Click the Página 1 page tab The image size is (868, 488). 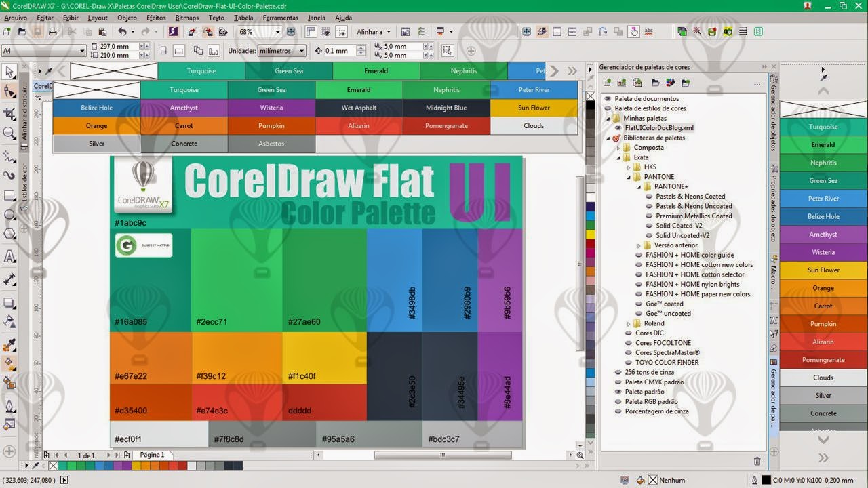153,455
